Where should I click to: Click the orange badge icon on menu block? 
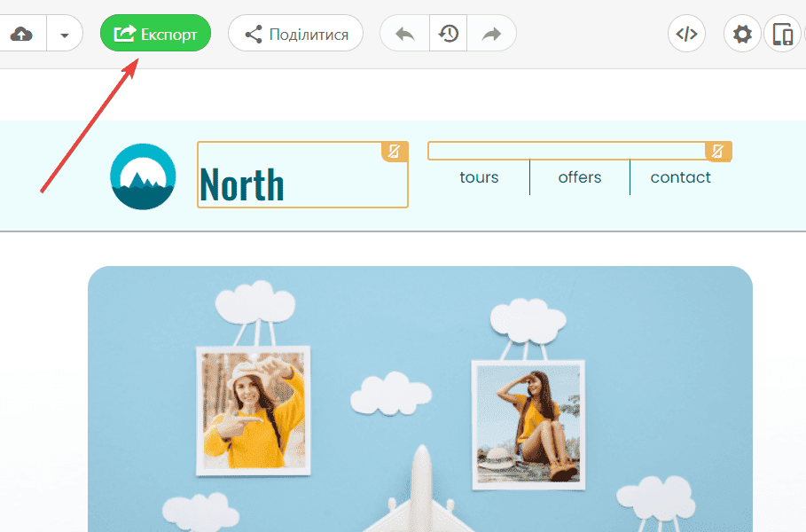click(x=718, y=151)
